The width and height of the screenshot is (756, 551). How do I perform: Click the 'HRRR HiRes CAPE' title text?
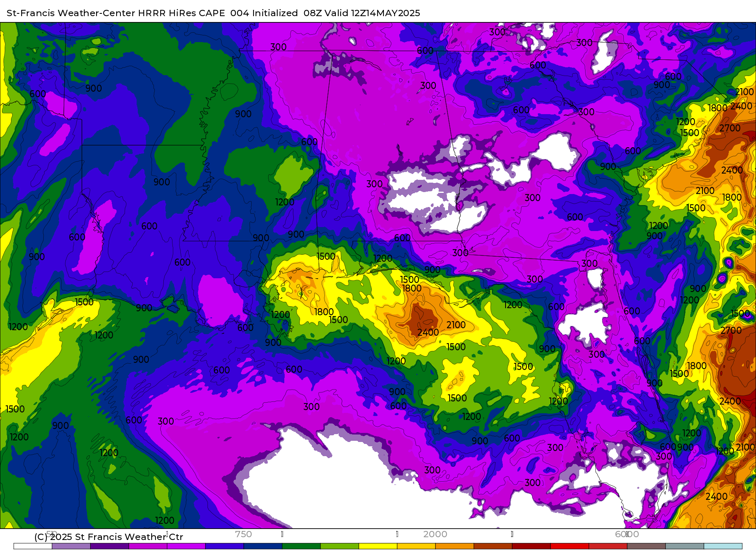pos(182,13)
